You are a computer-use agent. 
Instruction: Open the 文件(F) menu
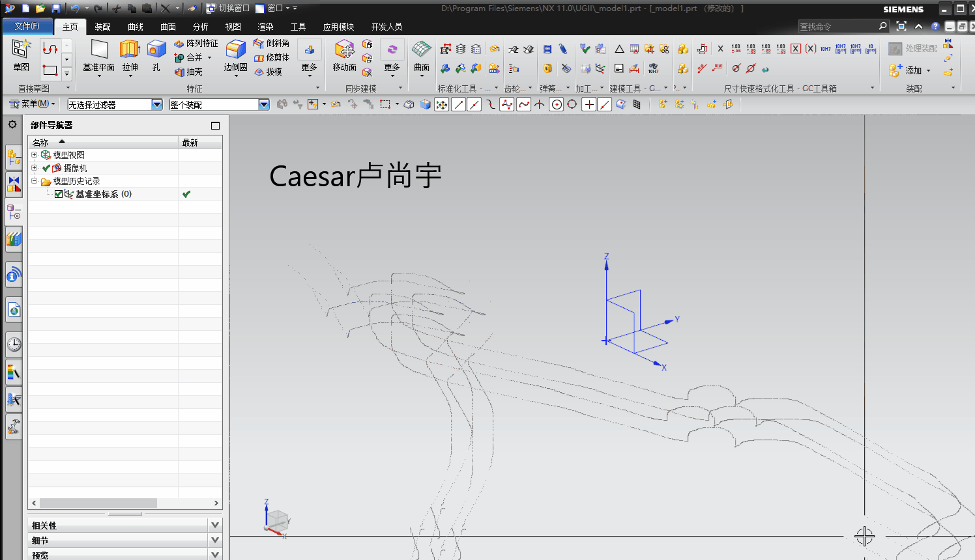(x=27, y=26)
